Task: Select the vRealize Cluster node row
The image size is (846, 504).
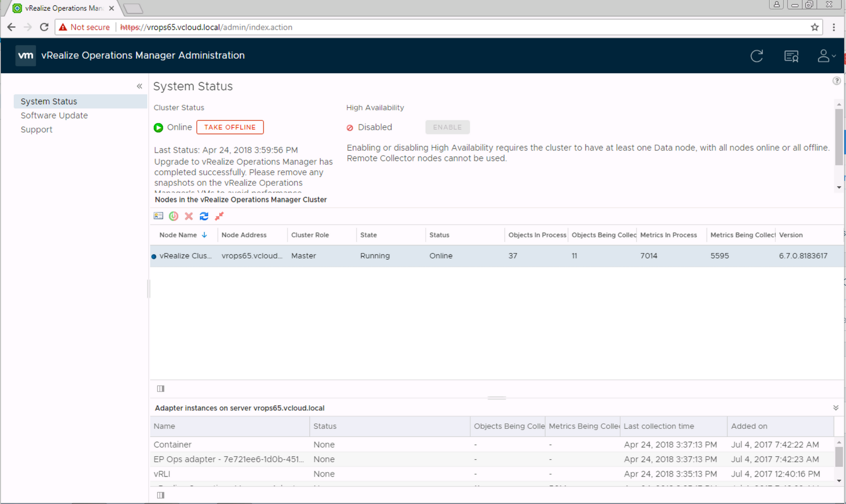Action: click(x=497, y=256)
